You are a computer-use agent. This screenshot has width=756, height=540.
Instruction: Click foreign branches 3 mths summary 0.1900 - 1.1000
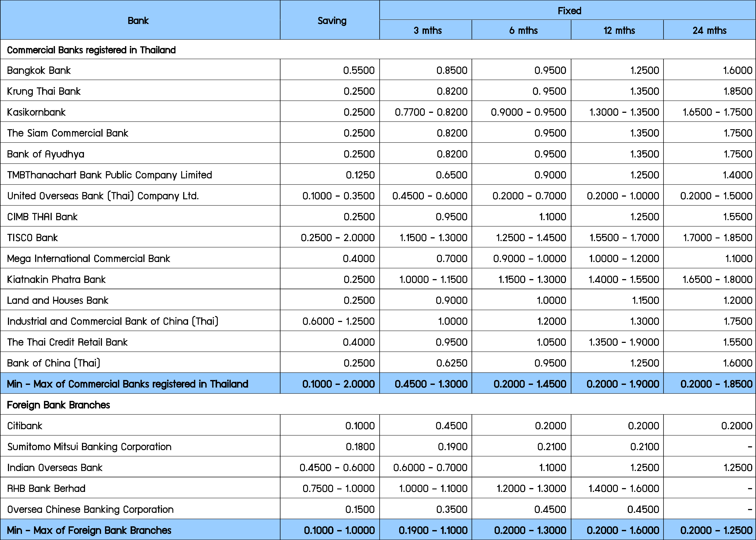click(x=433, y=530)
